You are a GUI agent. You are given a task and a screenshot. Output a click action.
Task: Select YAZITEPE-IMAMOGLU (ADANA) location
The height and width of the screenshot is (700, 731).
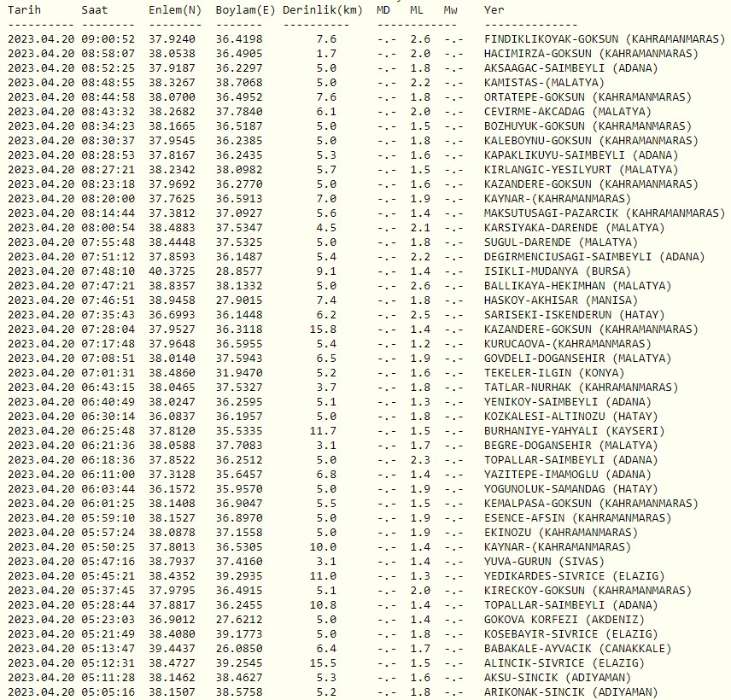tap(568, 474)
